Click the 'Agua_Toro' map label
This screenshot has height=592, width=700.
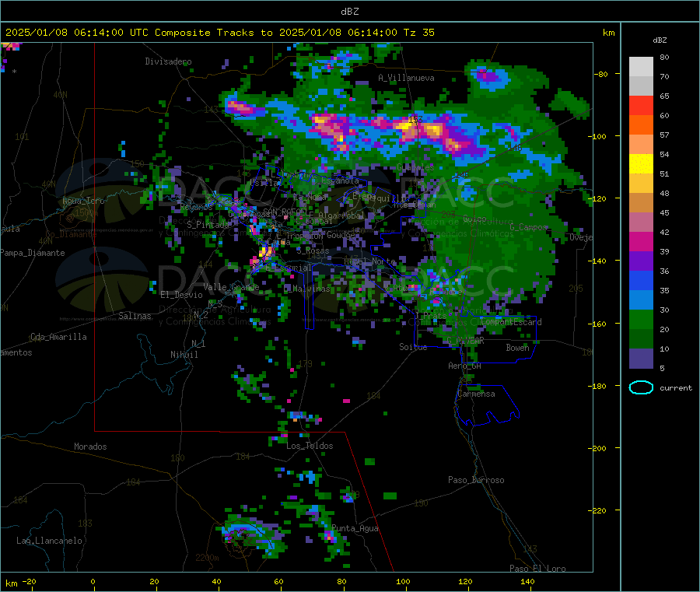click(x=83, y=201)
